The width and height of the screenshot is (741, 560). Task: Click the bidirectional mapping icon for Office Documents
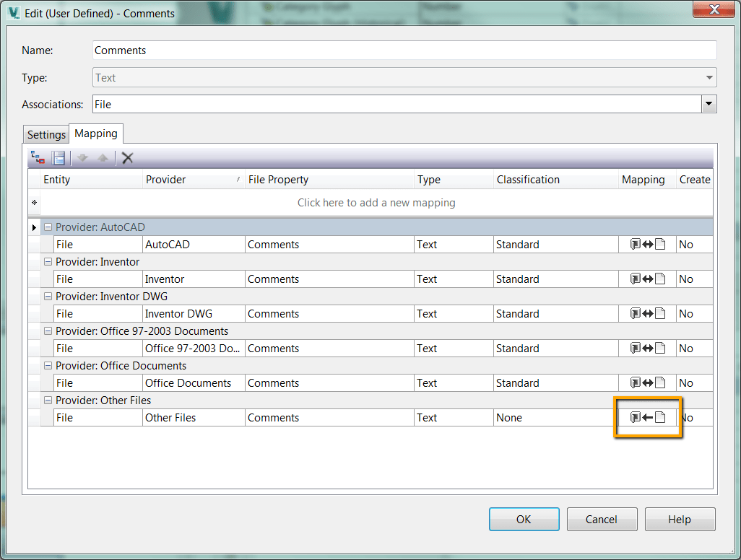pos(646,382)
